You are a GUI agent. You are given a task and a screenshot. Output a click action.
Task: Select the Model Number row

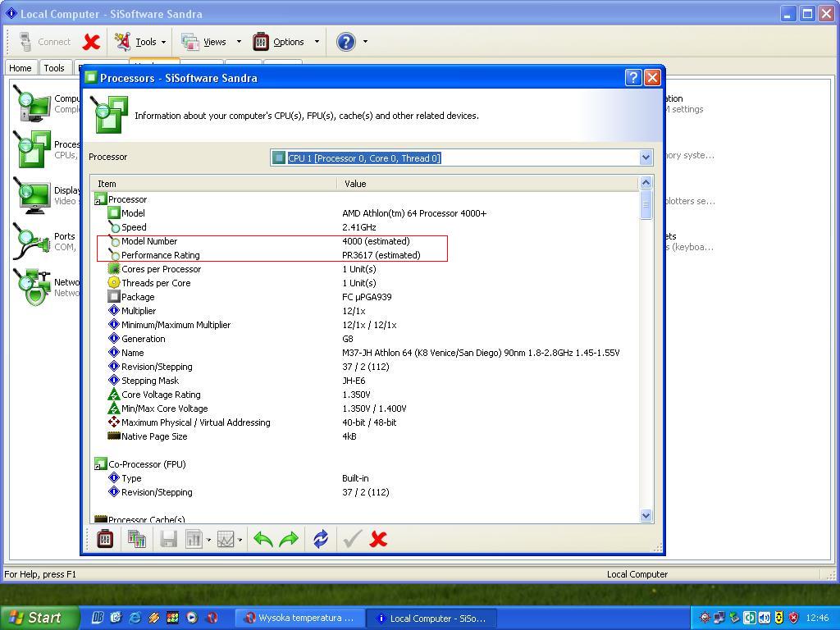point(364,241)
